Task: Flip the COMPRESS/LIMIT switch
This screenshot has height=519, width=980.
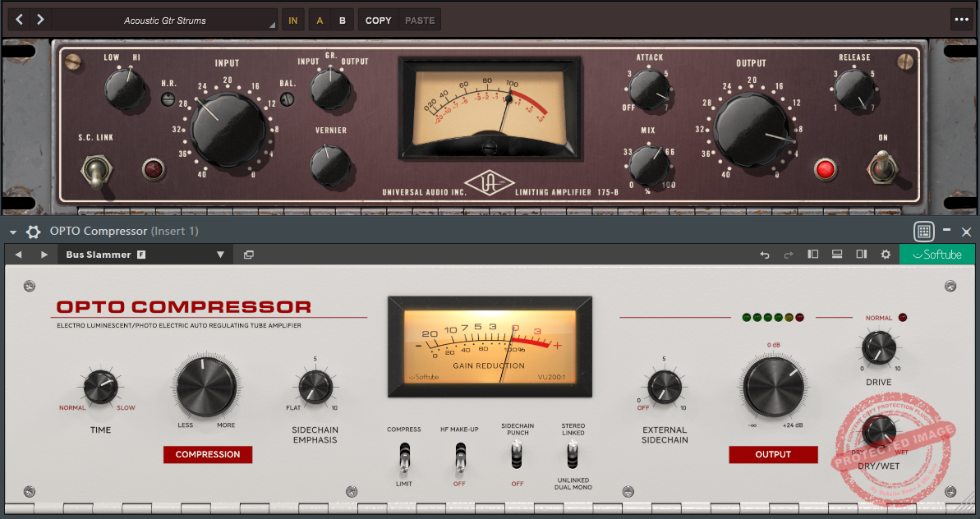Action: [404, 457]
